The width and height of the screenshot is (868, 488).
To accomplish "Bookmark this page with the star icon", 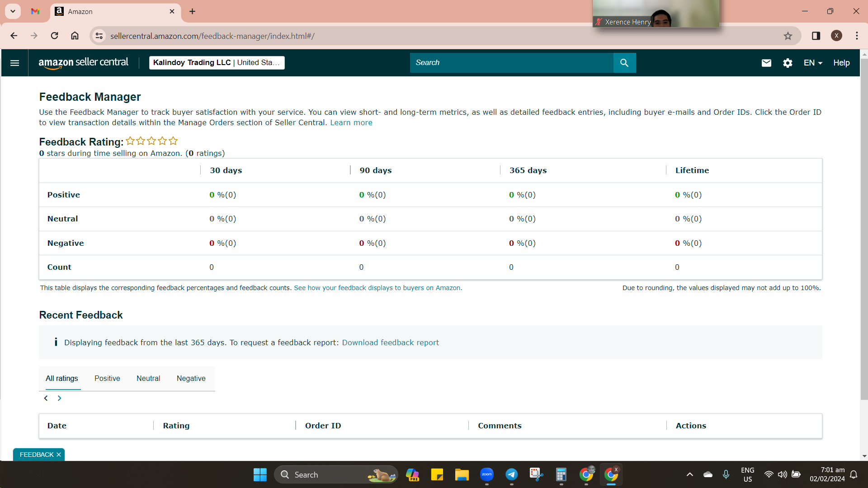I will pos(788,36).
